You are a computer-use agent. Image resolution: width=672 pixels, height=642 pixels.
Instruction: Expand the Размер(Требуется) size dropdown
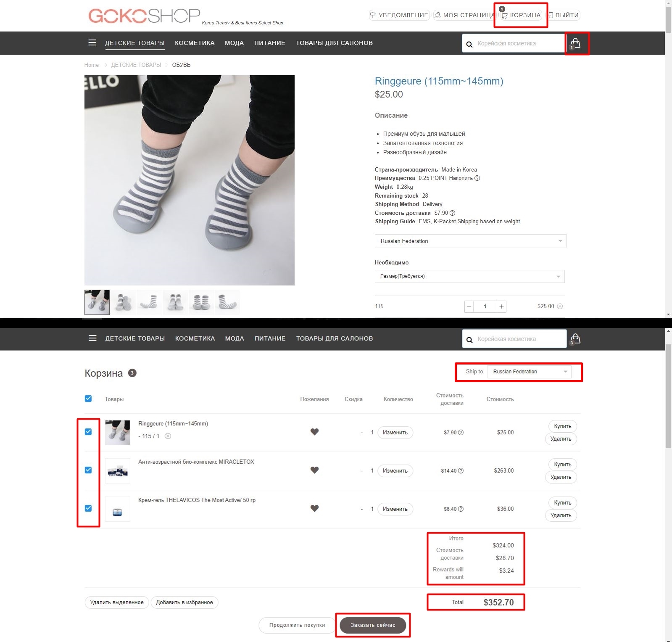pos(469,276)
